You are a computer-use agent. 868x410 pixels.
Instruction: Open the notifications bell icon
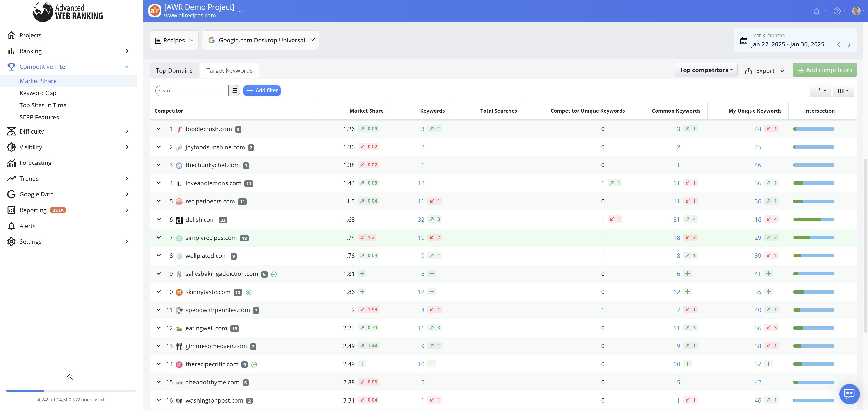tap(816, 11)
